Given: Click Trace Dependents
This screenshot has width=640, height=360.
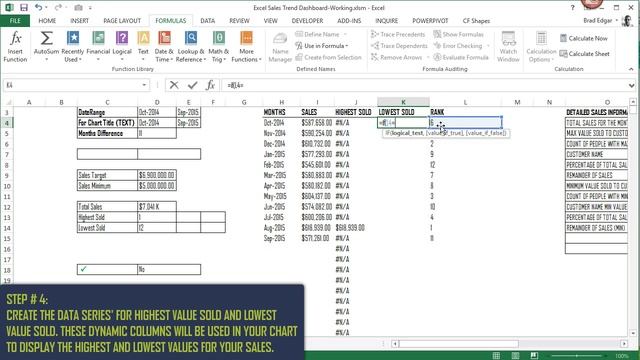Looking at the screenshot, I should 399,46.
